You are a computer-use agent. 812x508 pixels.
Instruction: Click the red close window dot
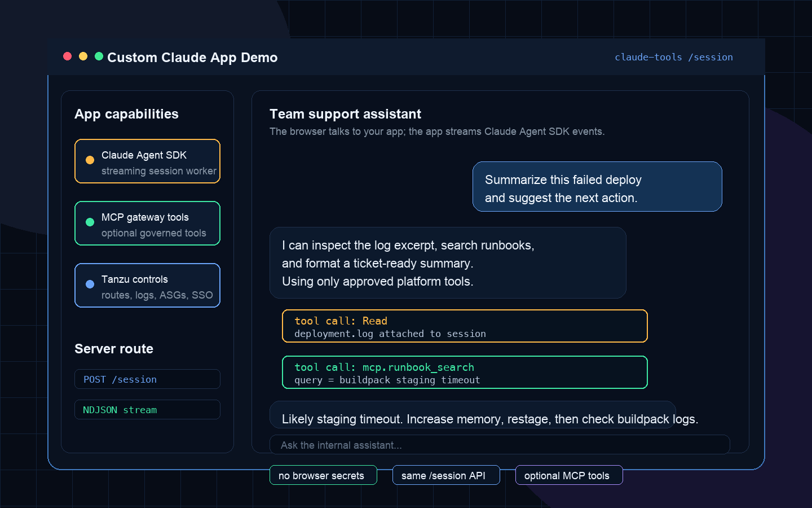coord(68,56)
